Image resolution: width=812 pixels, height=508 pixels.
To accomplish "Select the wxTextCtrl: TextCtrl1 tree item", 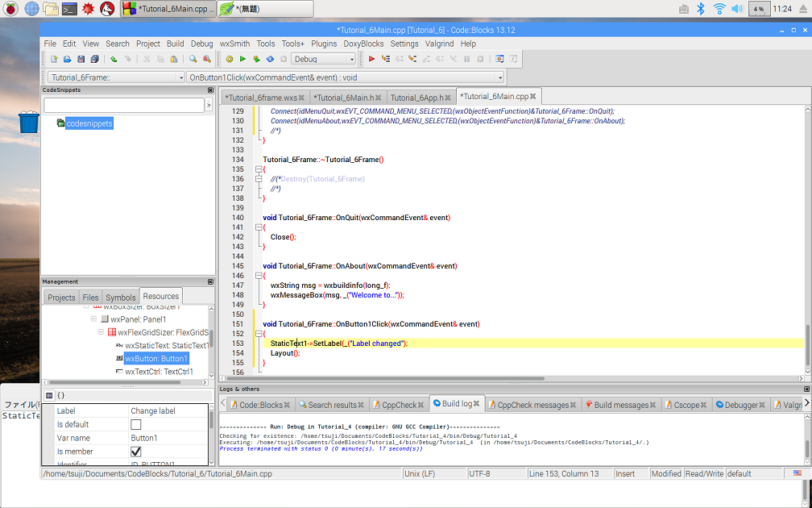I will [x=155, y=372].
